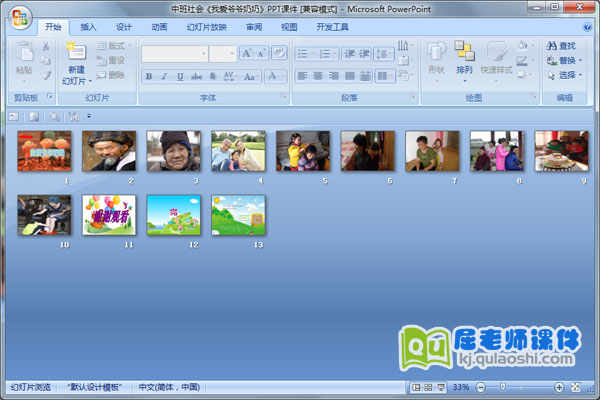Expand the Replace (替换) dropdown
This screenshot has height=400, width=600.
pos(582,61)
